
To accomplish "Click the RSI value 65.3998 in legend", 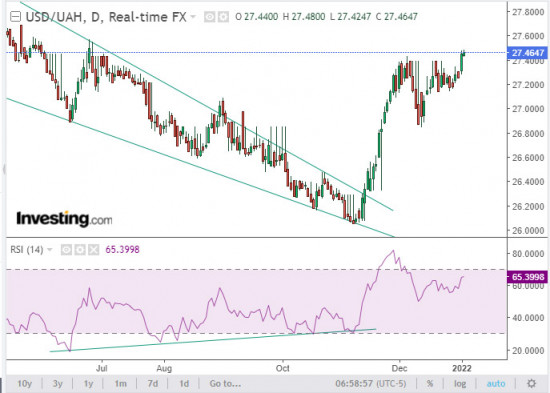I will 122,249.
